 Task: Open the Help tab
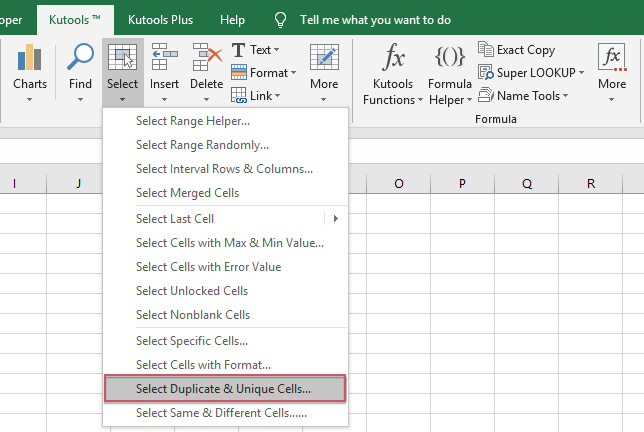[232, 19]
